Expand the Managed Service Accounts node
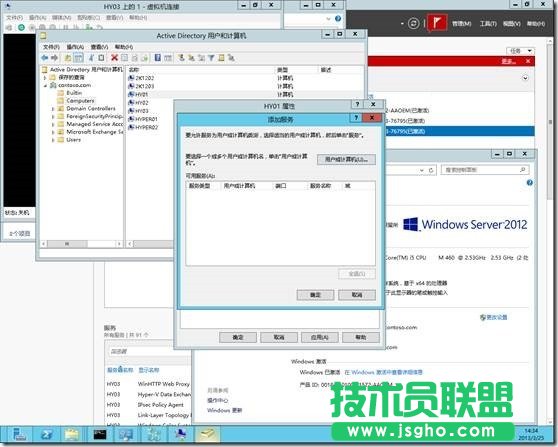Image resolution: width=558 pixels, height=447 pixels. tap(53, 124)
